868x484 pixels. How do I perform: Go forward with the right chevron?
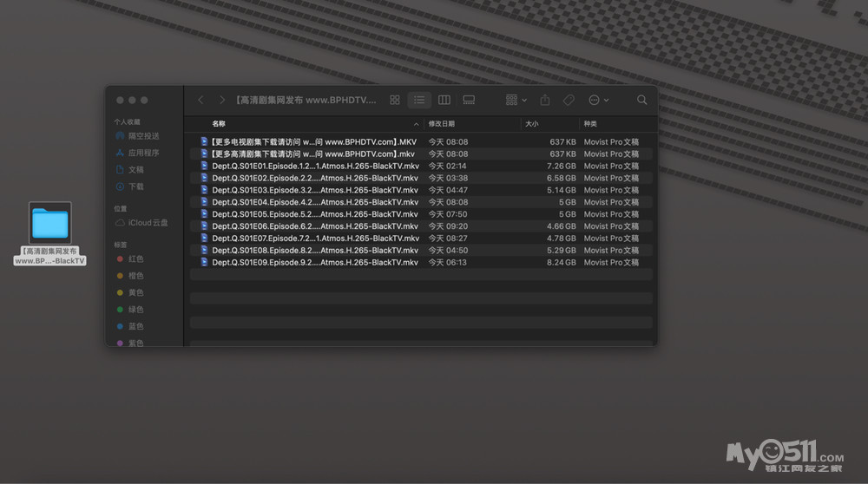222,101
